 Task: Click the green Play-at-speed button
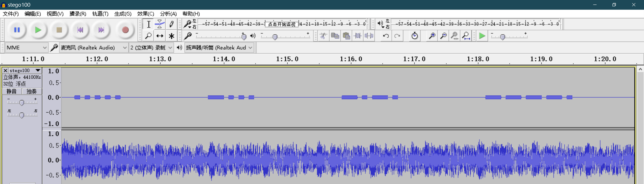coord(482,36)
